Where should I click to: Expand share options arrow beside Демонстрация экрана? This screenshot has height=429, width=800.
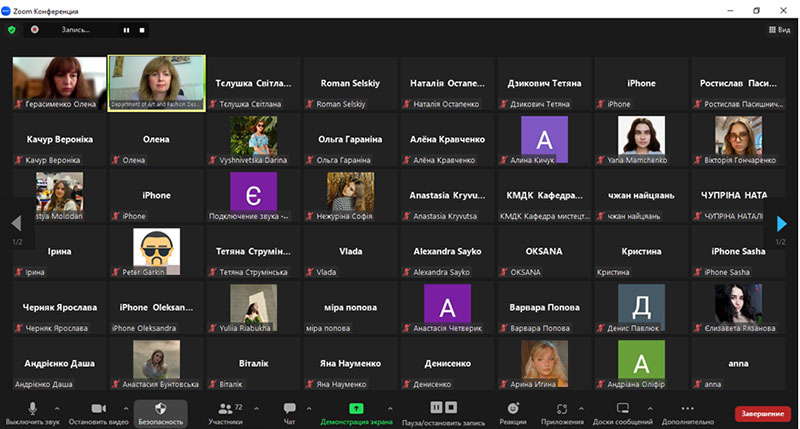(390, 408)
